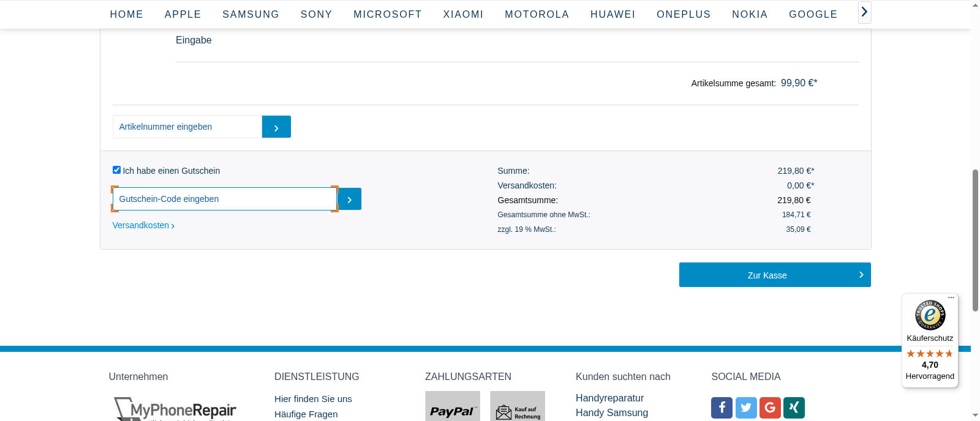Click the 'DIENSTLEISTUNG' footer heading

coord(317,377)
